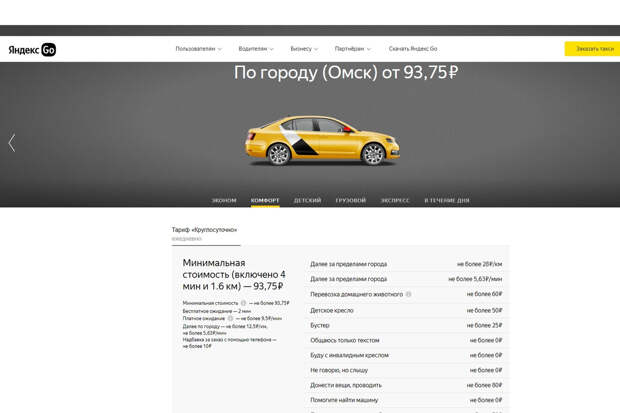620x413 pixels.
Task: Open the Грузовой tariff tab
Action: pos(351,200)
